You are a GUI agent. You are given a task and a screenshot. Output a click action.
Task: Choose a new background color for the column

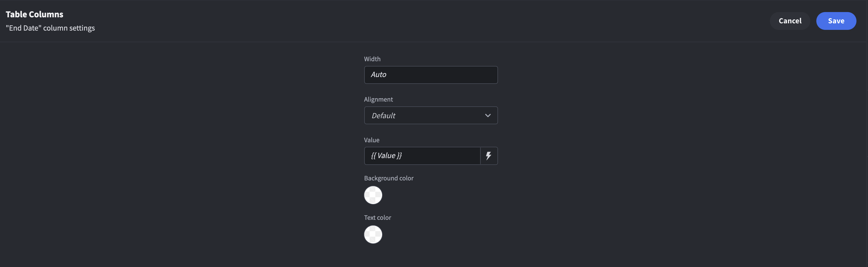pos(373,195)
